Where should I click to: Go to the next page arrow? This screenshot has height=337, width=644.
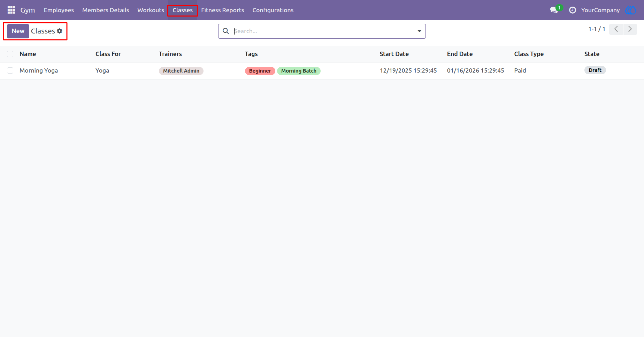point(630,29)
